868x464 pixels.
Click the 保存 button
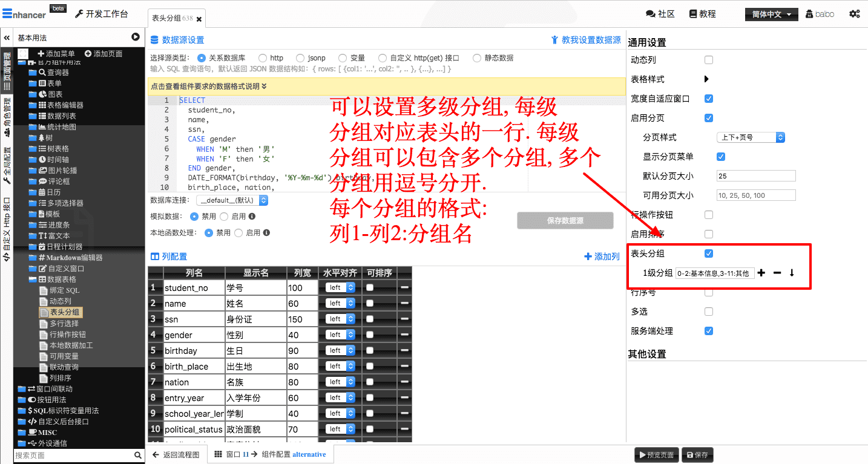click(x=697, y=455)
